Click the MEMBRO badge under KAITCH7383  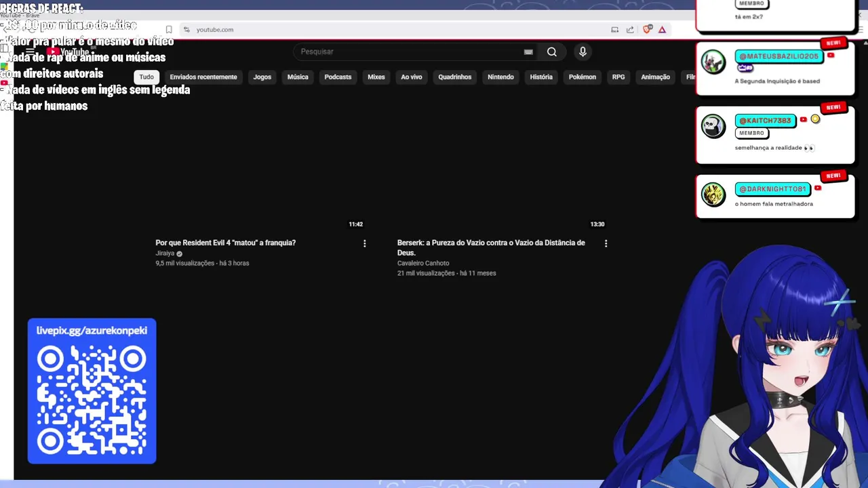751,134
